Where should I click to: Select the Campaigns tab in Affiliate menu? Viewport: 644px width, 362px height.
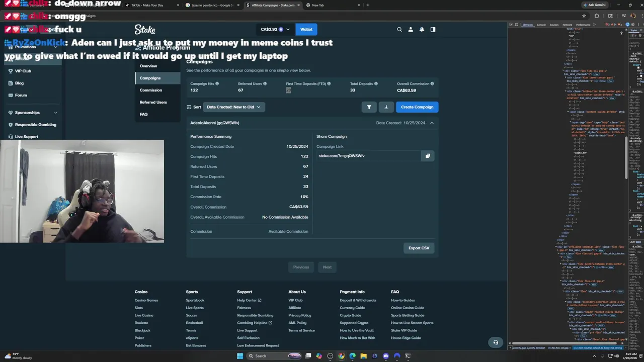point(157,78)
